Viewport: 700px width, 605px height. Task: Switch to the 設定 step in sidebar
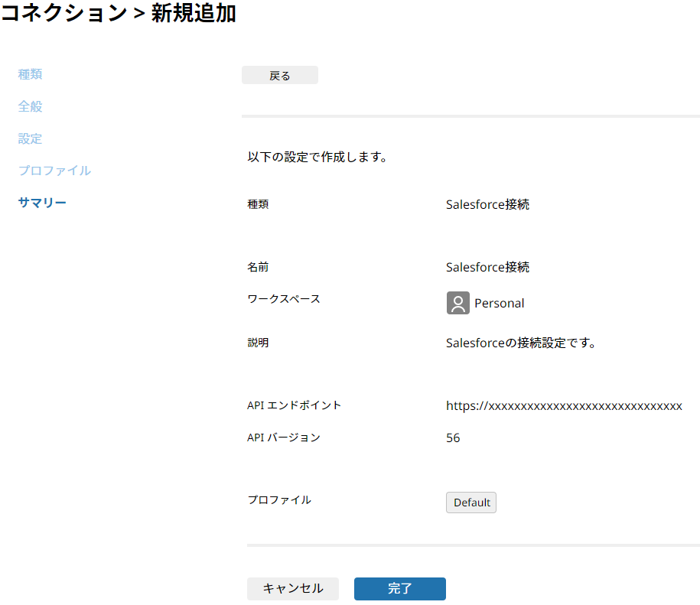30,138
